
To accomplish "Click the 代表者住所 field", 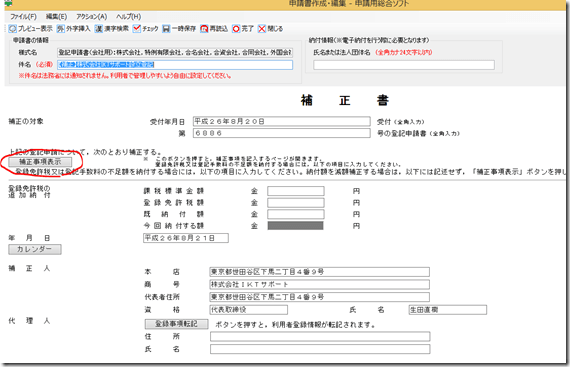I will pos(320,297).
